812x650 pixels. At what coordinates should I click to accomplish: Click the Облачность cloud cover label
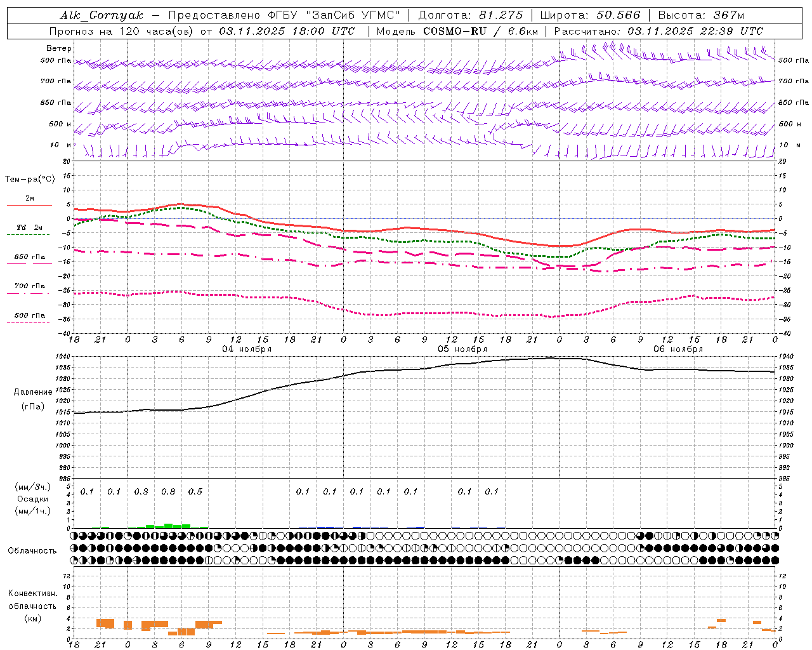pos(32,551)
